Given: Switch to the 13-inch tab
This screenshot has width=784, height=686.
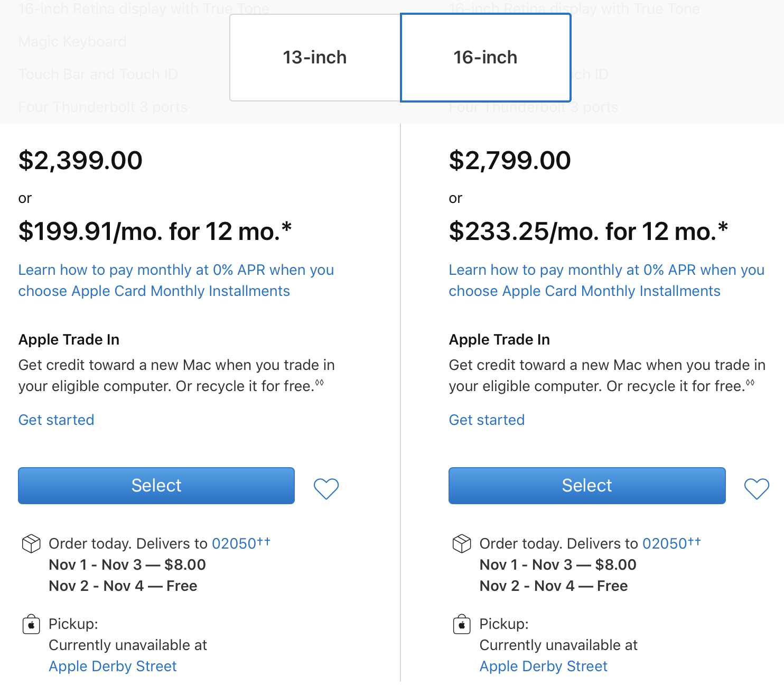Looking at the screenshot, I should coord(315,58).
